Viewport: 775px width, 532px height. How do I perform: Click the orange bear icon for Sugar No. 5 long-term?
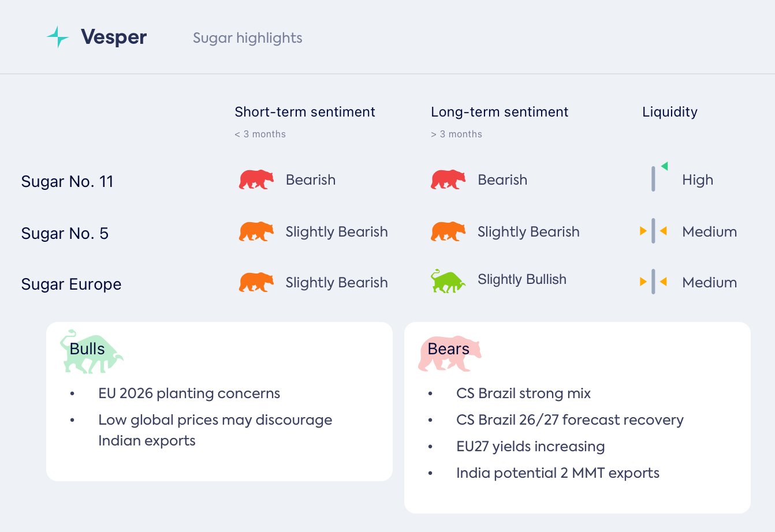(448, 231)
